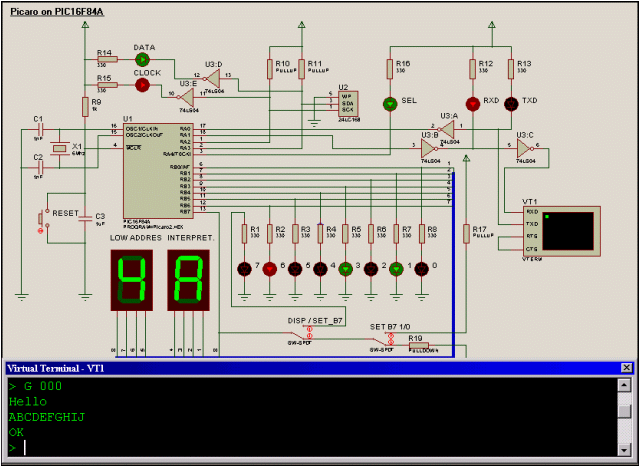The width and height of the screenshot is (640, 467).
Task: Click terminal scrollbar up arrow
Action: click(624, 385)
